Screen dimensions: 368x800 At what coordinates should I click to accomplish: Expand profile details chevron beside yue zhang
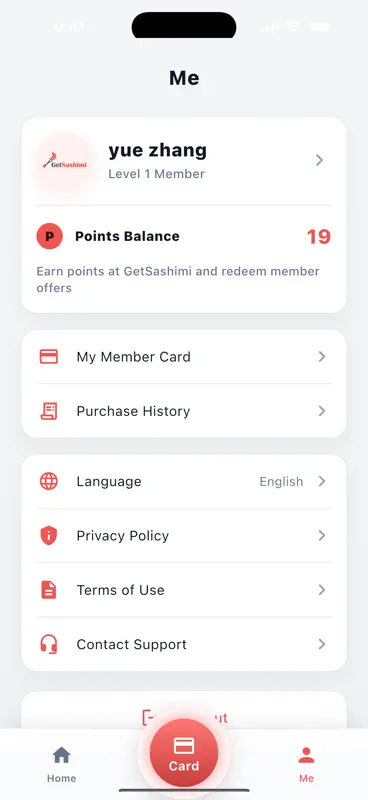click(x=320, y=160)
